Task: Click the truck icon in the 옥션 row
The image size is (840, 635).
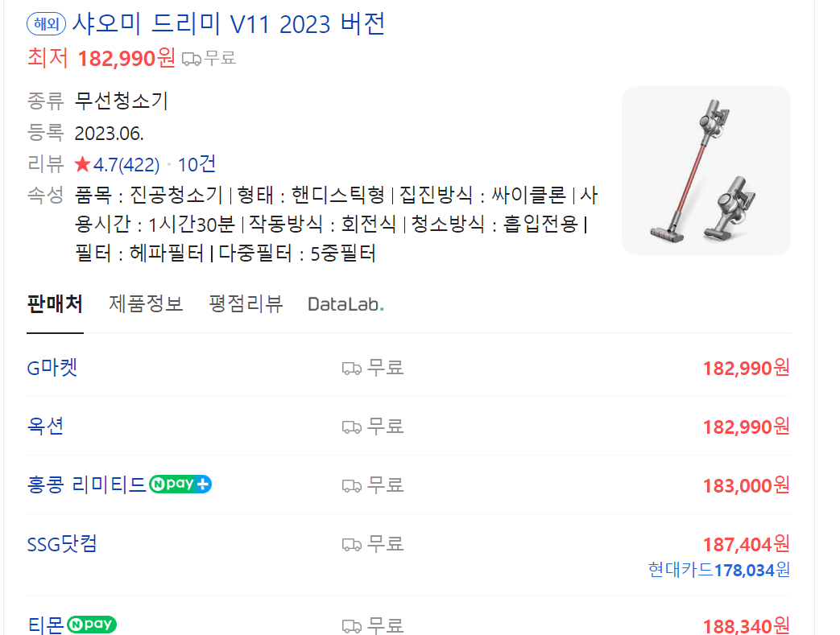Action: (352, 427)
